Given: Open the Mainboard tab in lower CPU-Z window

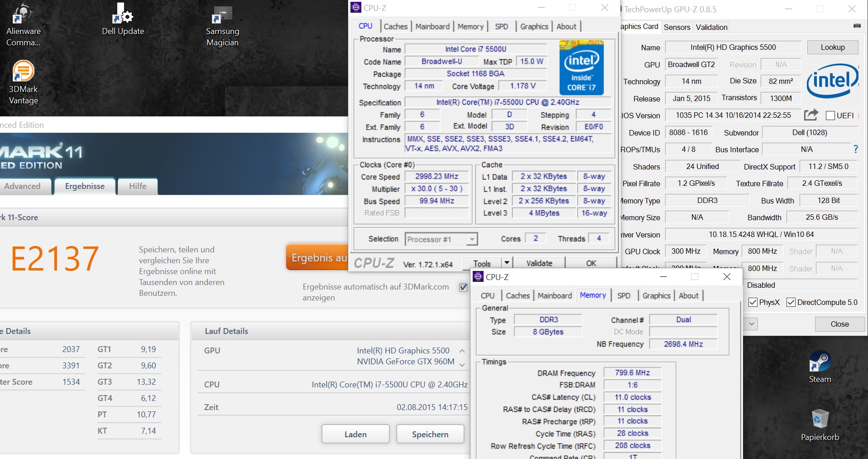Looking at the screenshot, I should coord(555,295).
